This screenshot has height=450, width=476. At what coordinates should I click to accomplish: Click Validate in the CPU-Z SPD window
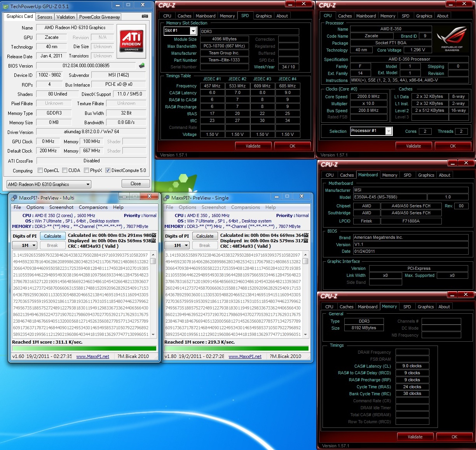pyautogui.click(x=253, y=146)
